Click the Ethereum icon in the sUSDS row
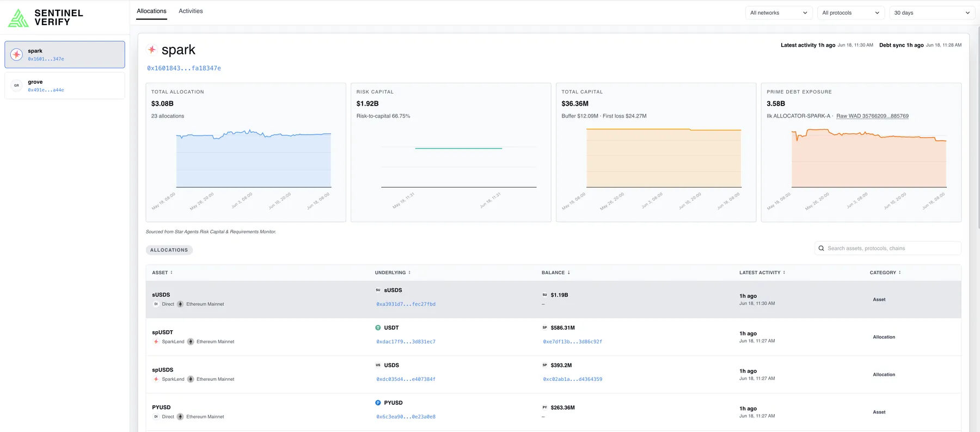This screenshot has width=980, height=432. 180,304
